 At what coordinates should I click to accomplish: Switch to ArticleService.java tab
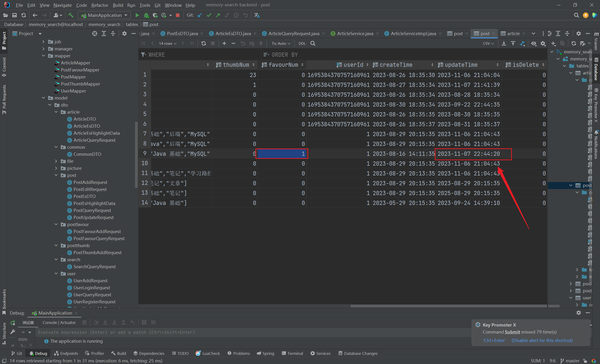[x=355, y=33]
